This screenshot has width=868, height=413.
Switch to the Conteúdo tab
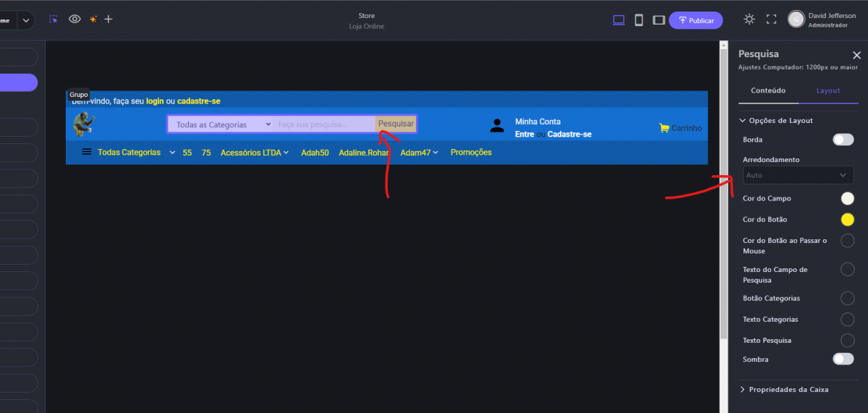768,90
